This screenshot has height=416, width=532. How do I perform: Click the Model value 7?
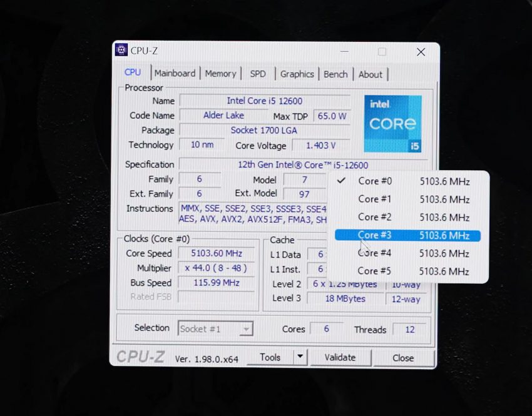305,180
